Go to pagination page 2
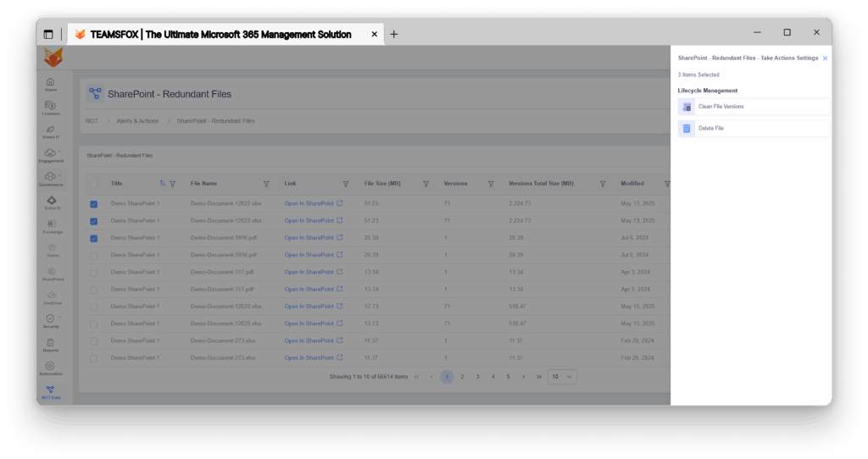Viewport: 868px width, 459px height. (462, 377)
